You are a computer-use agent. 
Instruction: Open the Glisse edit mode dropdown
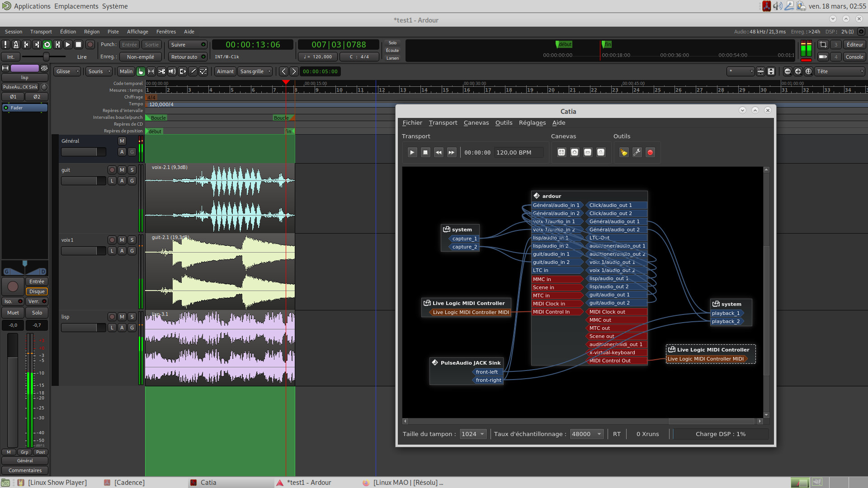coord(67,71)
